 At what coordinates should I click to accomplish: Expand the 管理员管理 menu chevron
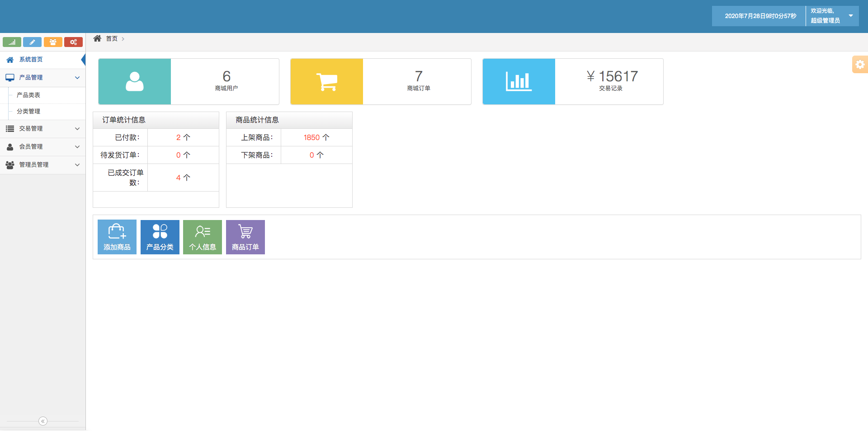pos(77,165)
